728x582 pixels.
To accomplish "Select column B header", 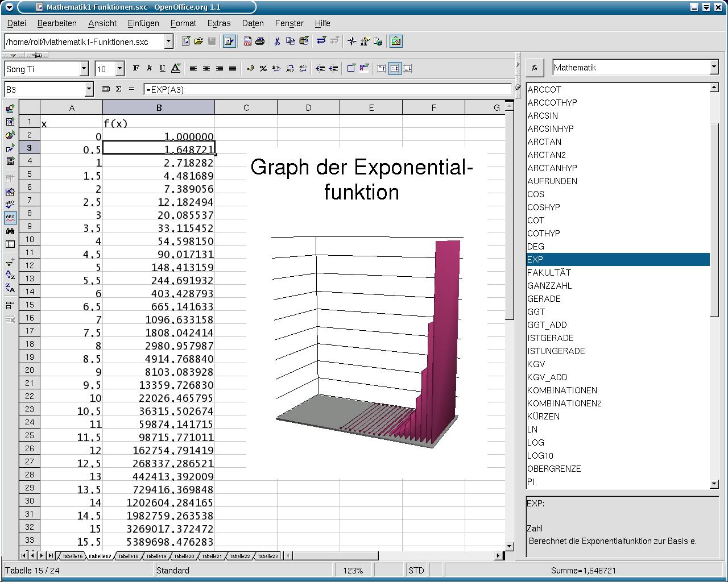I will pyautogui.click(x=159, y=107).
